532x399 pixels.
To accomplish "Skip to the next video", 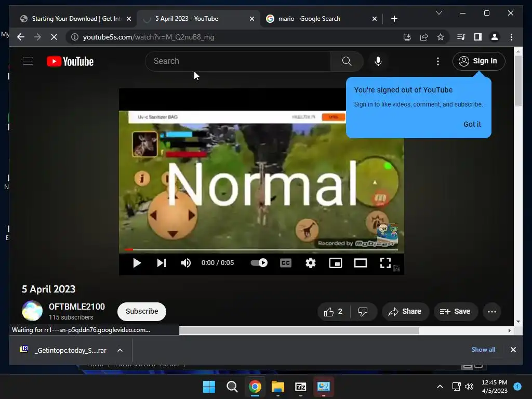I will tap(162, 263).
